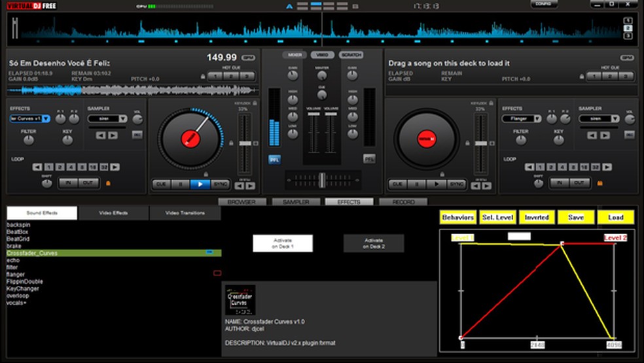
Task: Show the MIXER center panel
Action: click(295, 55)
